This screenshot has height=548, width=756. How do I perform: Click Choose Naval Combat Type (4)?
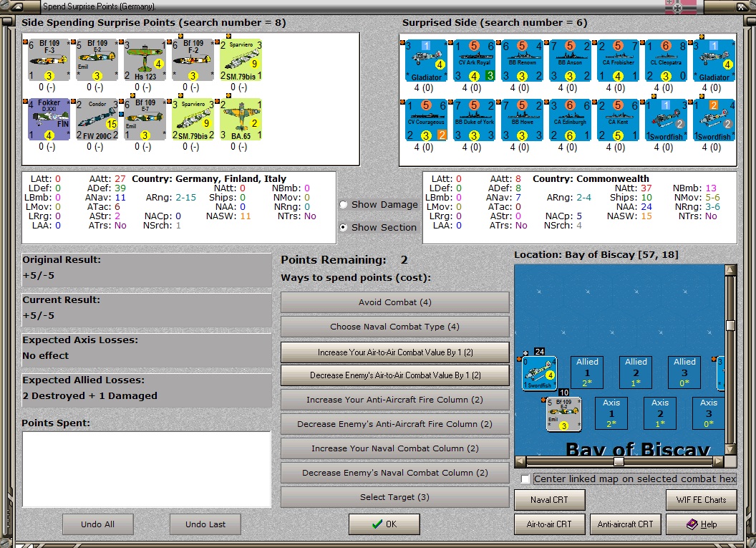point(395,327)
